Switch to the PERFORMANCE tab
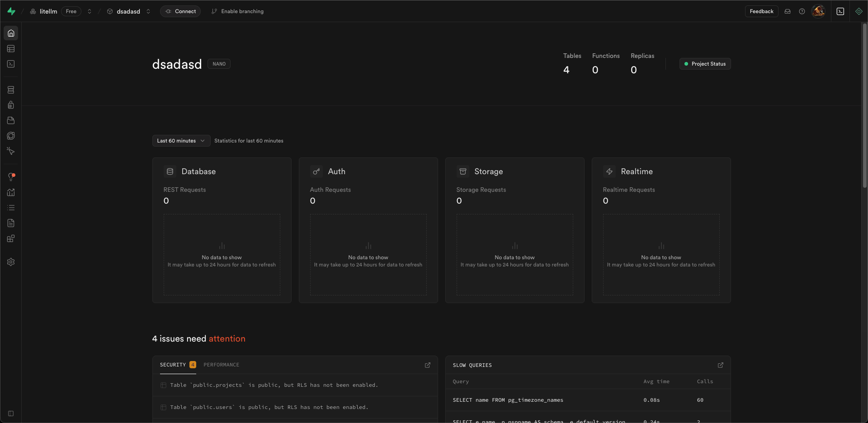Image resolution: width=868 pixels, height=423 pixels. (x=221, y=365)
